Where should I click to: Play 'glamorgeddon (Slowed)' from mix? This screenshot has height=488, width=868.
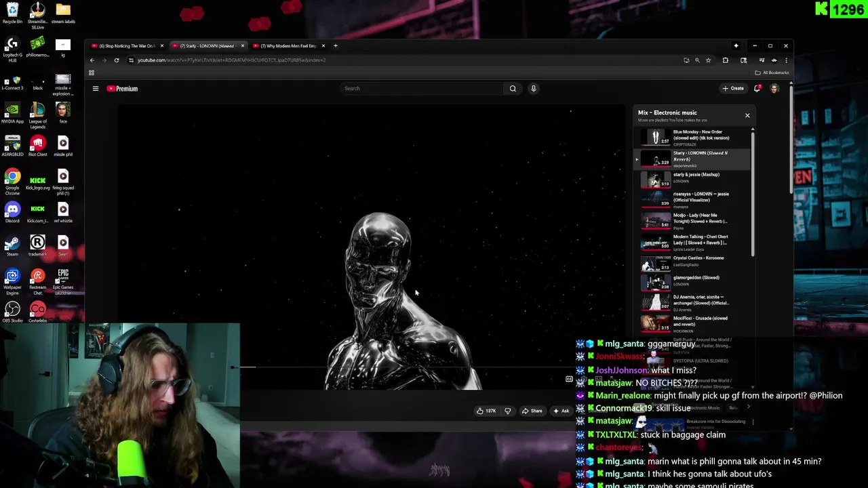coord(693,281)
